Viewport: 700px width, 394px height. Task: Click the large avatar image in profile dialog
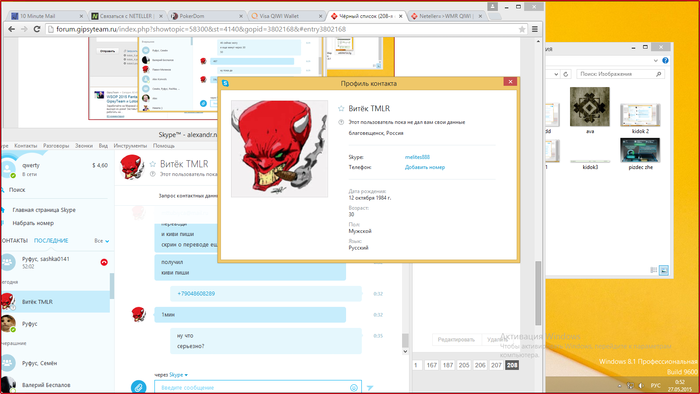point(279,149)
